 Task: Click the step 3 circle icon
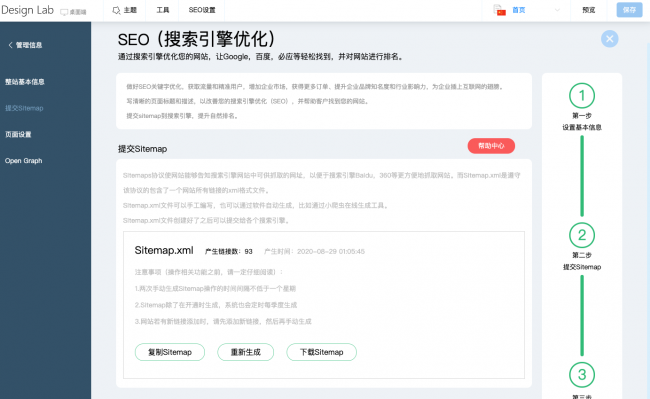click(x=582, y=375)
